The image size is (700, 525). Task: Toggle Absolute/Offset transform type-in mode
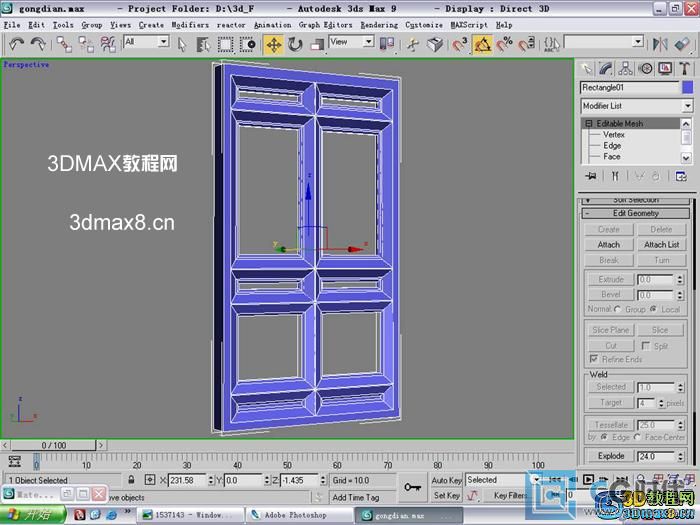150,480
